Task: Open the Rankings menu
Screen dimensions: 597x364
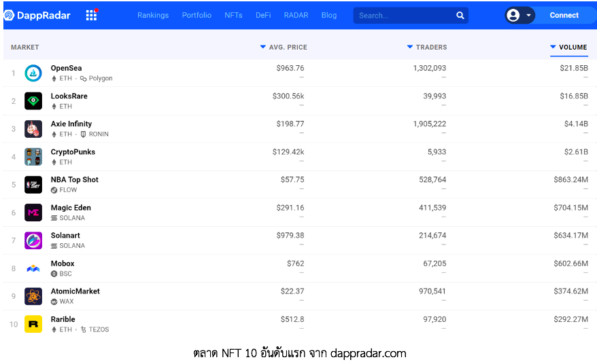Action: (x=153, y=15)
